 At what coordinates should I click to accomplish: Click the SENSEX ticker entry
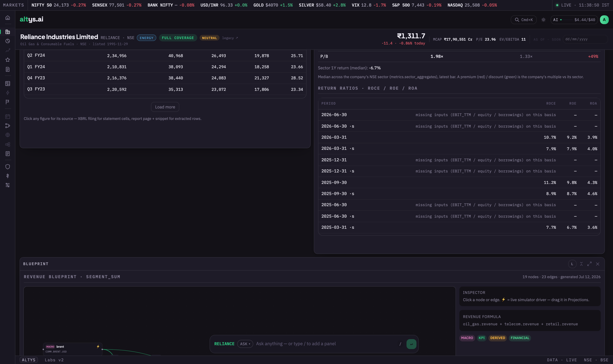click(117, 5)
